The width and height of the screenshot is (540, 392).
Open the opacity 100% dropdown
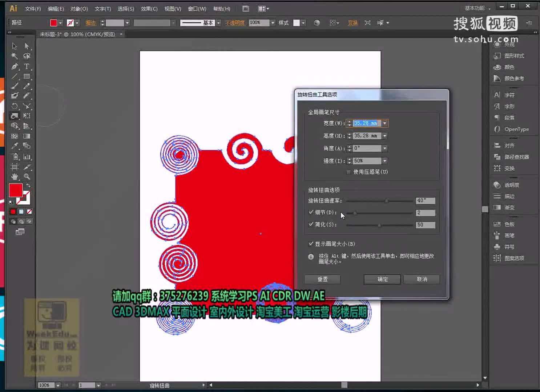click(x=273, y=23)
